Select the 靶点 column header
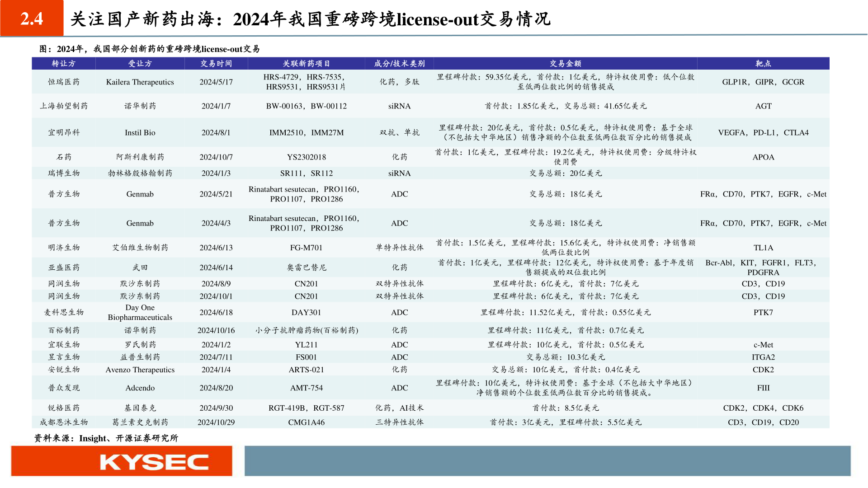Image resolution: width=868 pixels, height=488 pixels. tap(763, 64)
